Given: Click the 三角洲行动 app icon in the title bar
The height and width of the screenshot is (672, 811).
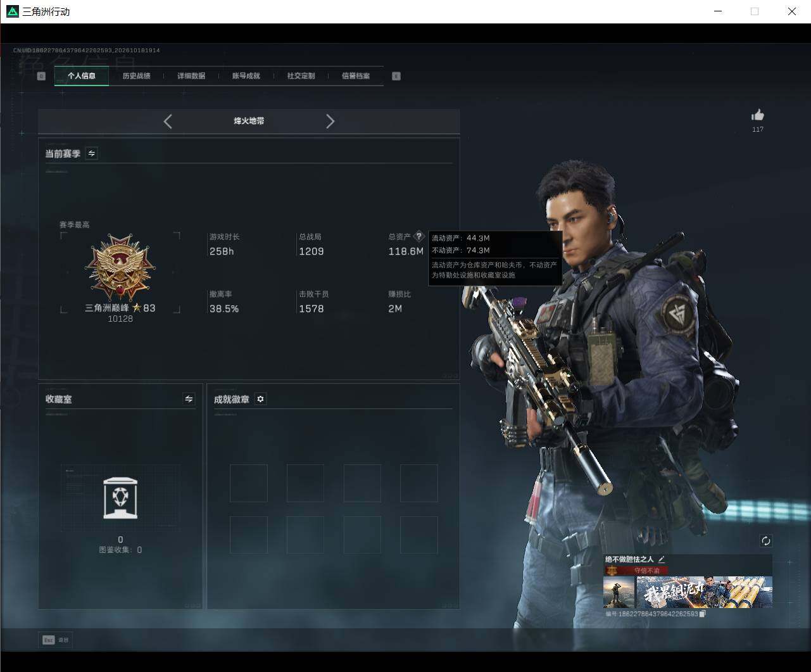Looking at the screenshot, I should point(12,11).
